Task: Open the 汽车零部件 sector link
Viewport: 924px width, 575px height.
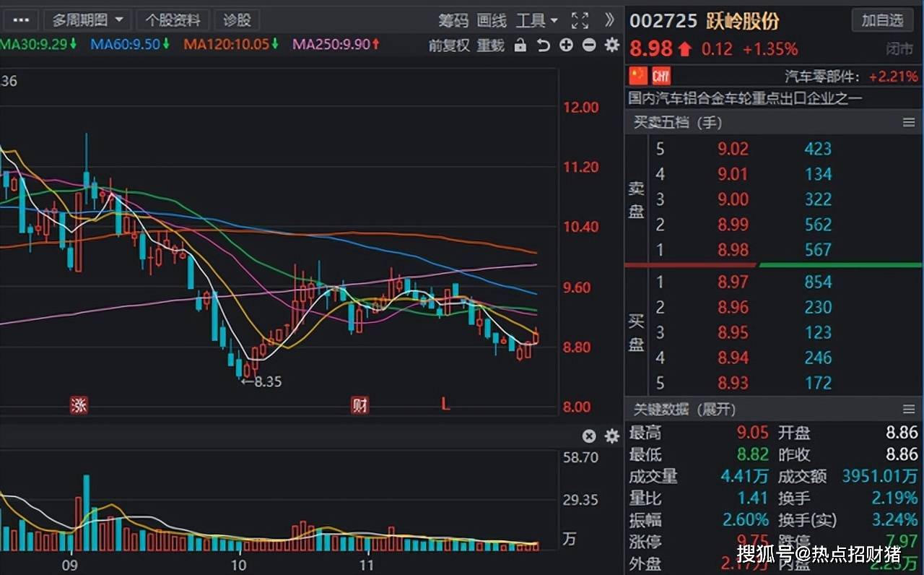Action: pos(822,76)
